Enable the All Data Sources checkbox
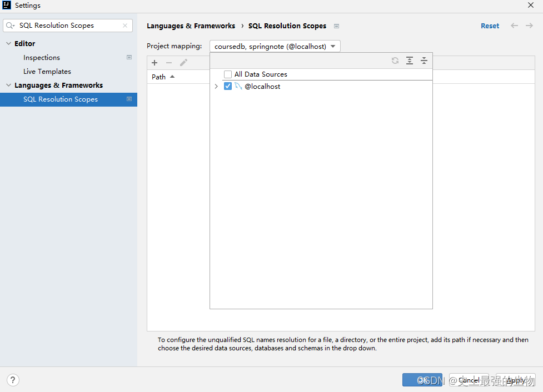 pos(227,74)
